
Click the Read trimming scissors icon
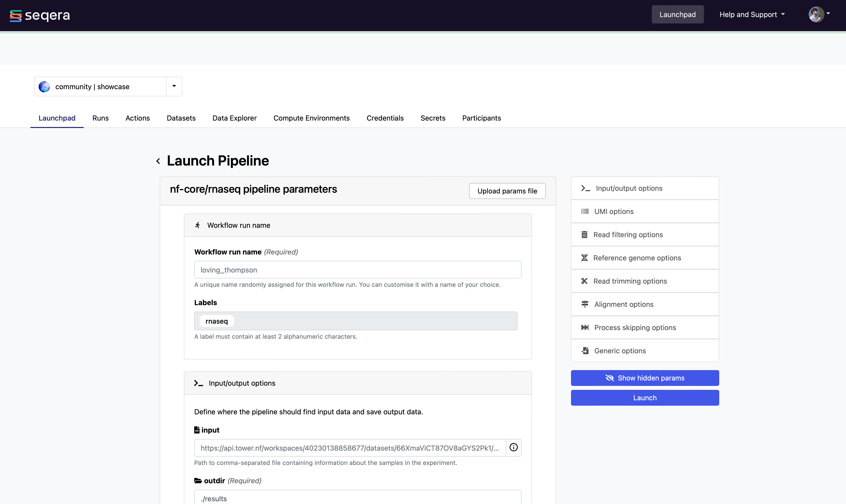pyautogui.click(x=585, y=281)
